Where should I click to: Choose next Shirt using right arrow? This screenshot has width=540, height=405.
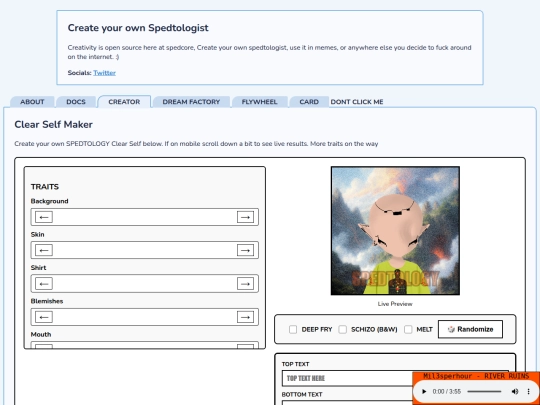pos(245,284)
